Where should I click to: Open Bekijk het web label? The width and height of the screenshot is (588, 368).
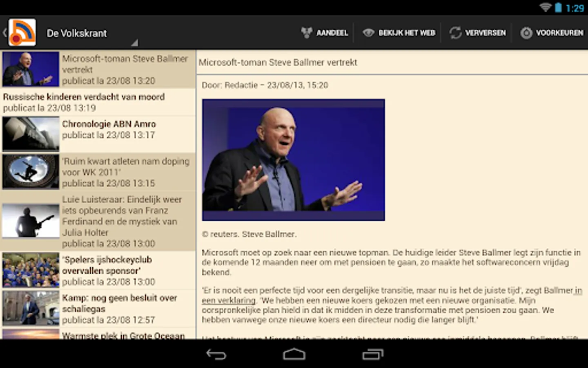(407, 33)
